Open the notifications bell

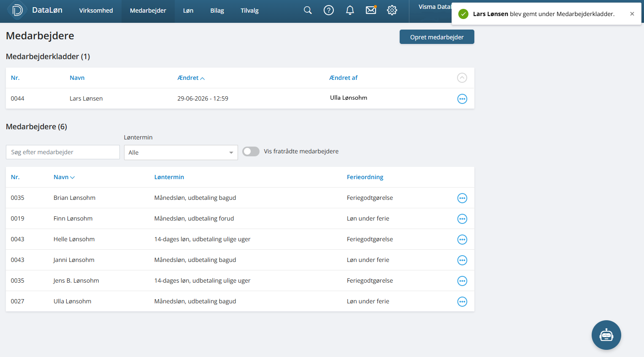(x=350, y=11)
